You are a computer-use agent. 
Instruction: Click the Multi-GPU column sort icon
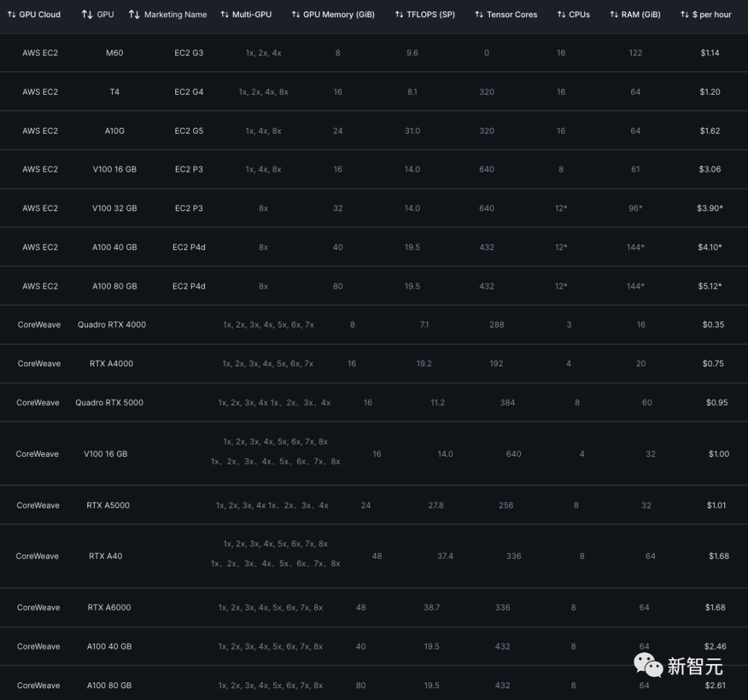pos(224,15)
